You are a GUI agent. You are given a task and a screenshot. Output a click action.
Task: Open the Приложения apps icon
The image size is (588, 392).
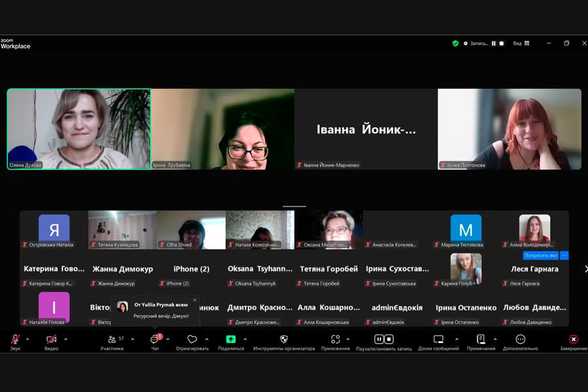[x=335, y=340]
